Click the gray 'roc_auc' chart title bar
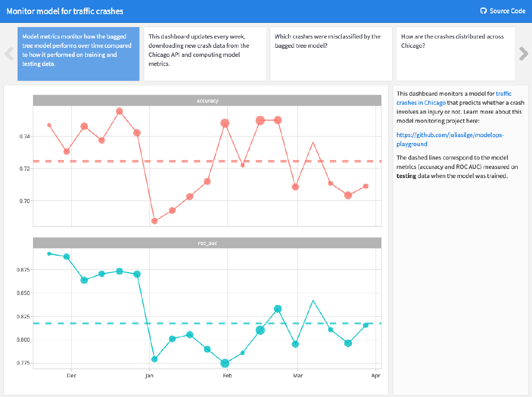Screen dimensions: 532x397 (x=207, y=242)
